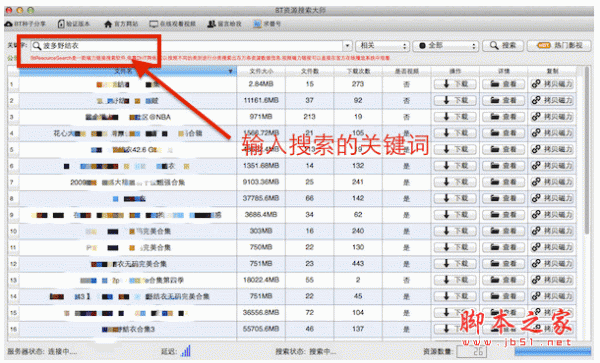This screenshot has width=600, height=363.
Task: Click 查看 for row 1 (2.84MB)
Action: (x=503, y=84)
